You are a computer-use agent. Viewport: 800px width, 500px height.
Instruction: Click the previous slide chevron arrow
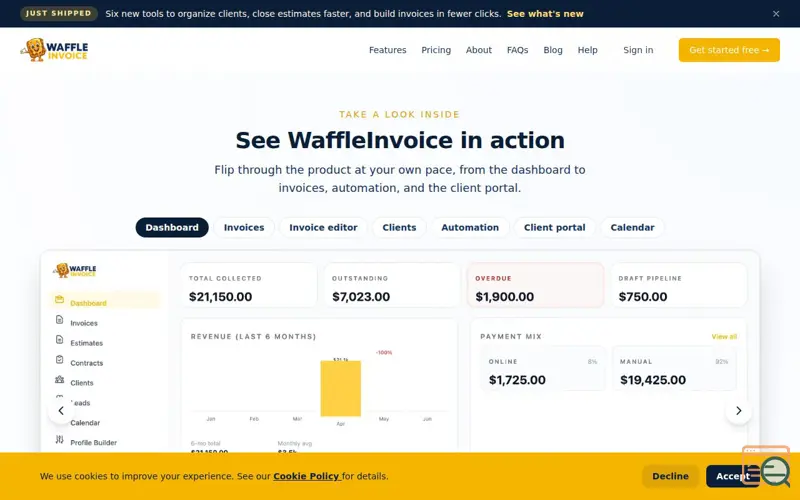tap(61, 411)
